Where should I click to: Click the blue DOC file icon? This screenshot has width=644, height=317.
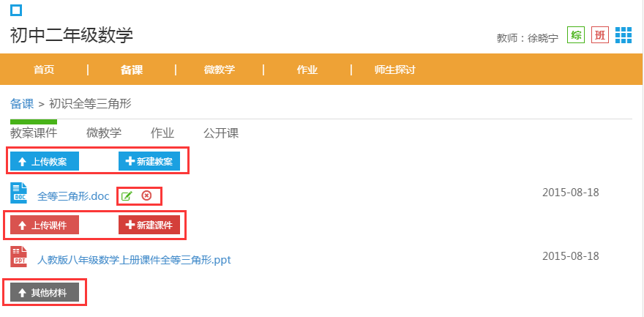click(x=18, y=193)
